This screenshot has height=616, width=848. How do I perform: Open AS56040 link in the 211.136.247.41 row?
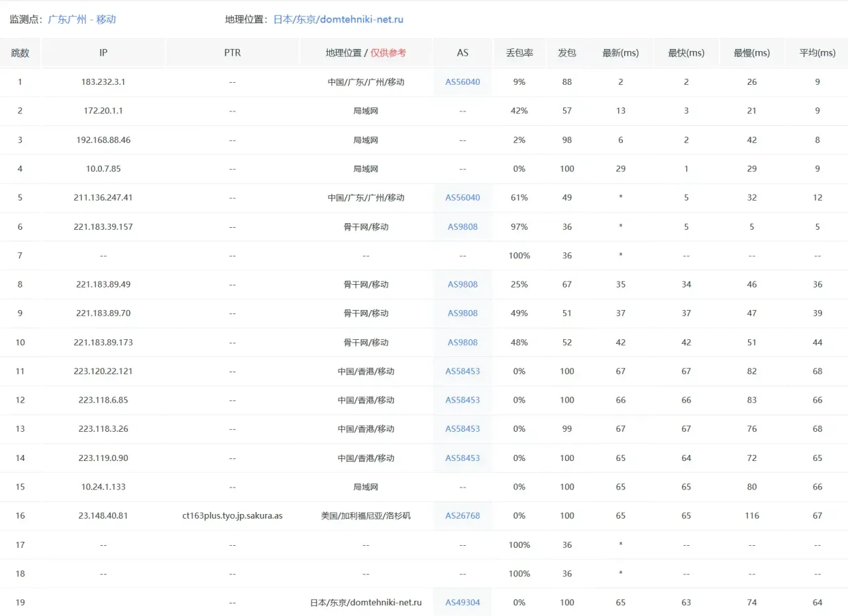coord(462,197)
